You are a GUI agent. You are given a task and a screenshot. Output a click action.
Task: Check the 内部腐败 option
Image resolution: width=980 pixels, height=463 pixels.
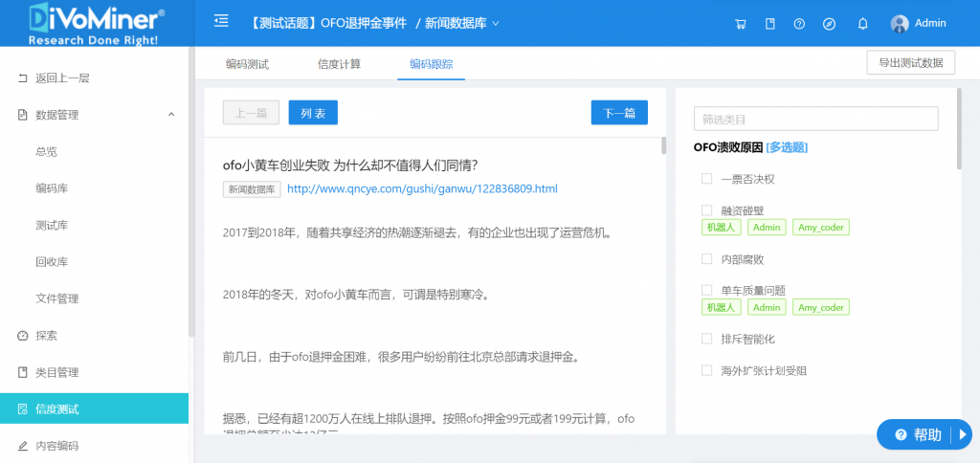(x=707, y=258)
